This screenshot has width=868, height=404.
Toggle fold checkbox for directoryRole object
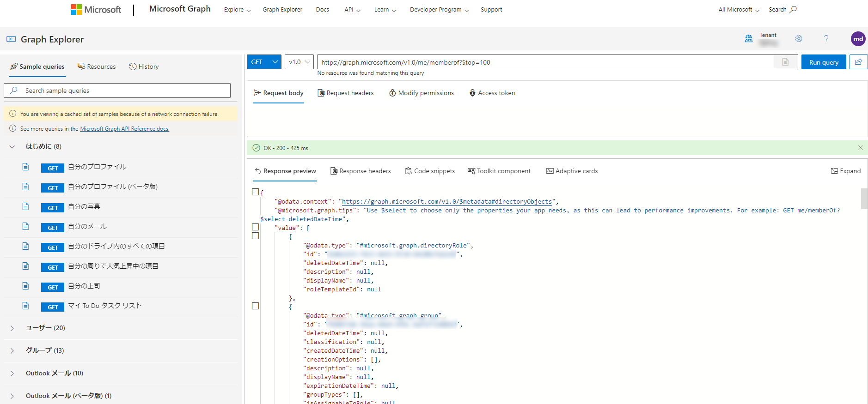(255, 235)
